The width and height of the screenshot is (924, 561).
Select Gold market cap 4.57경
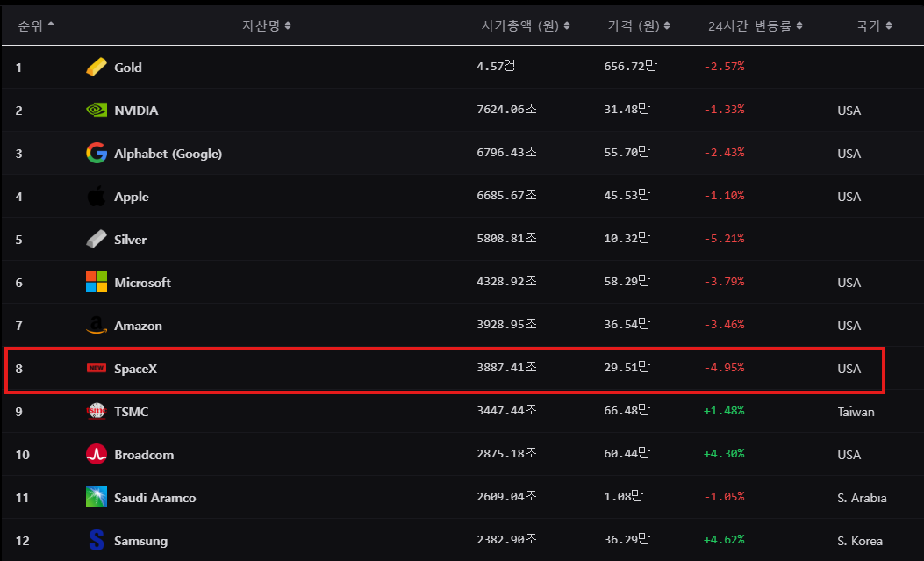[496, 66]
